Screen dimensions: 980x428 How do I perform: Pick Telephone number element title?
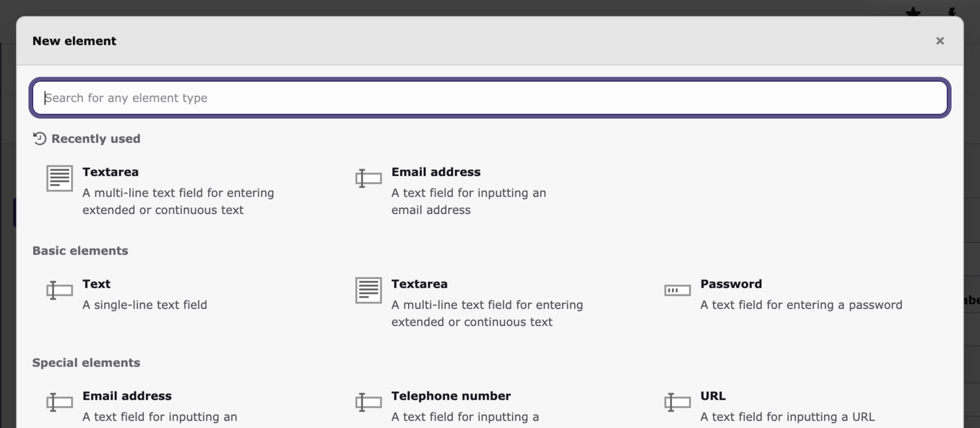(451, 396)
